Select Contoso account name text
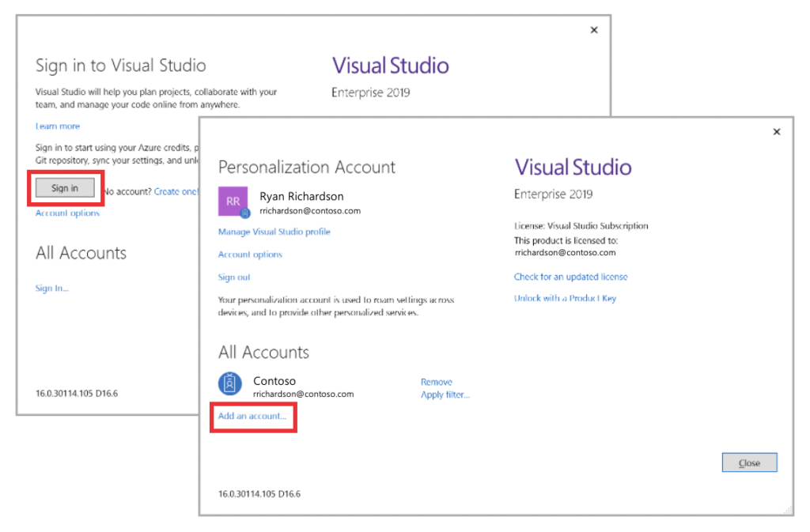 [274, 381]
